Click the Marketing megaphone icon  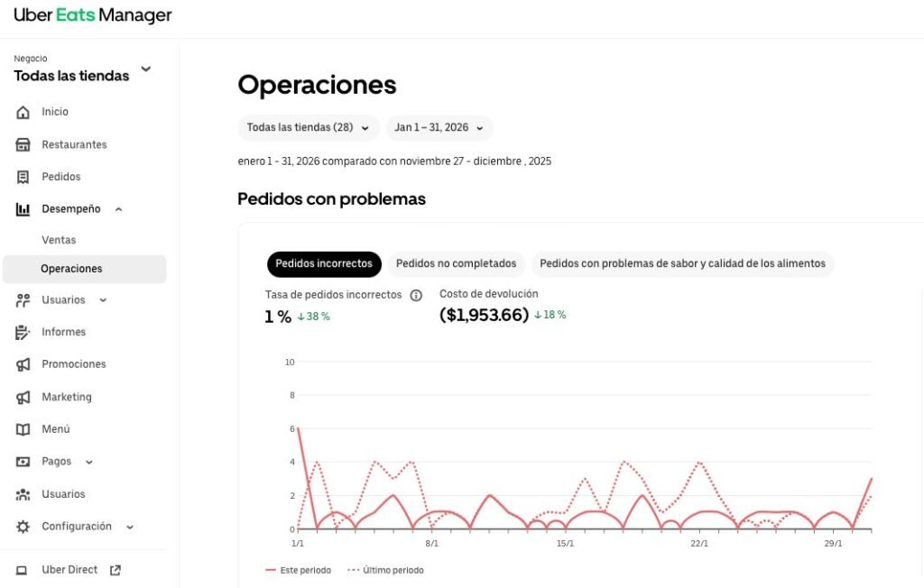(x=23, y=397)
